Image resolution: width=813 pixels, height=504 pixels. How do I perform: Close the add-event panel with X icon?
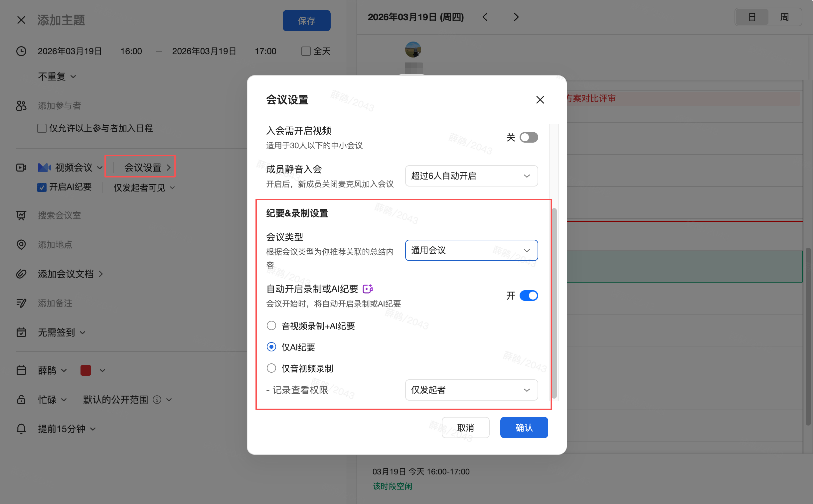[21, 20]
